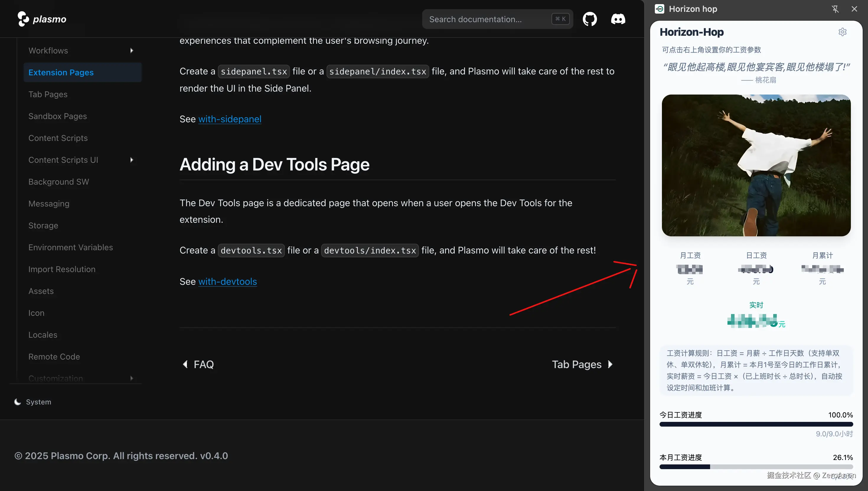
Task: Click the moon theme icon
Action: pos(17,402)
